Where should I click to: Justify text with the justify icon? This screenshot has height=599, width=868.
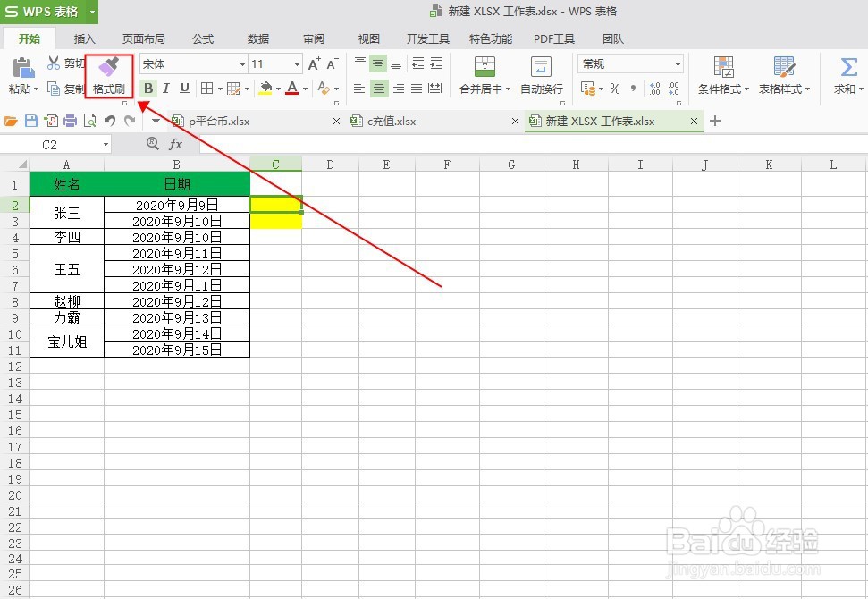pos(417,88)
